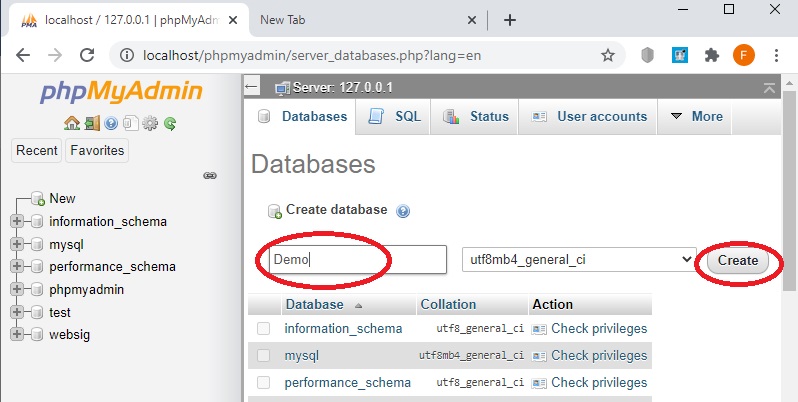The width and height of the screenshot is (798, 402).
Task: Close the New Tab tab
Action: (x=472, y=20)
